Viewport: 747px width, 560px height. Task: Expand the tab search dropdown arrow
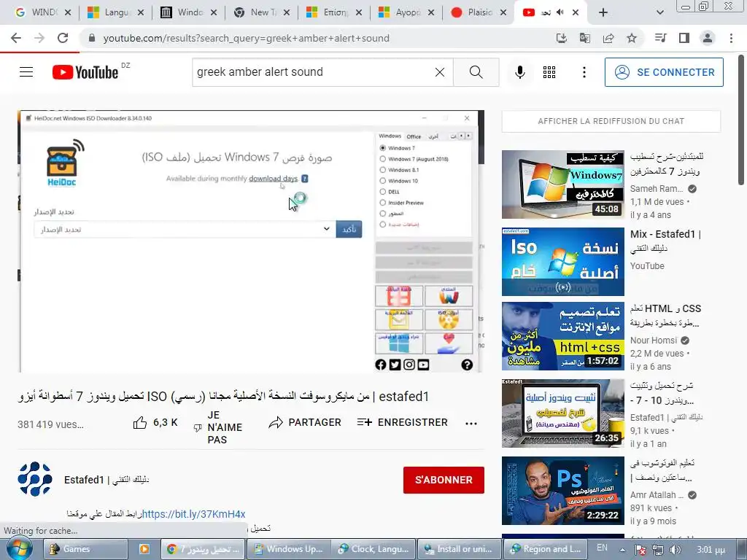(659, 13)
